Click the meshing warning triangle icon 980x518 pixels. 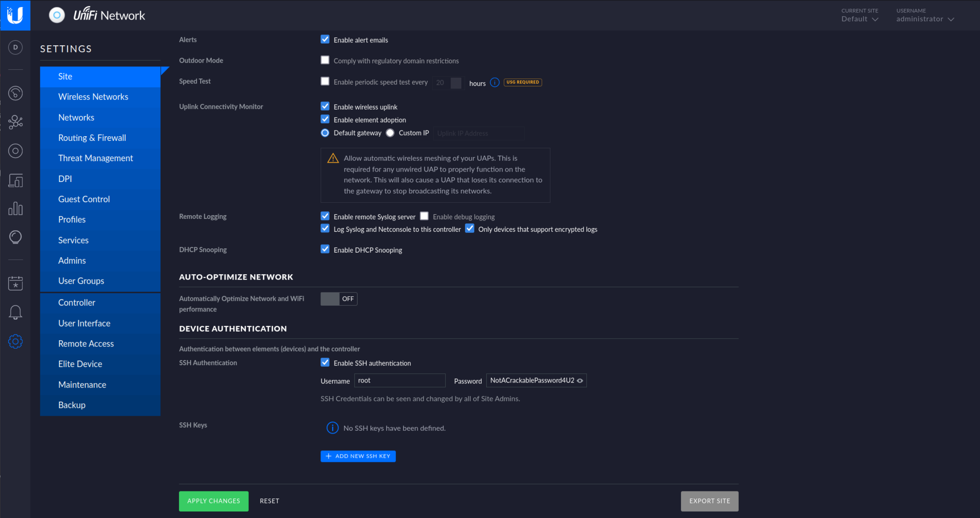[333, 158]
